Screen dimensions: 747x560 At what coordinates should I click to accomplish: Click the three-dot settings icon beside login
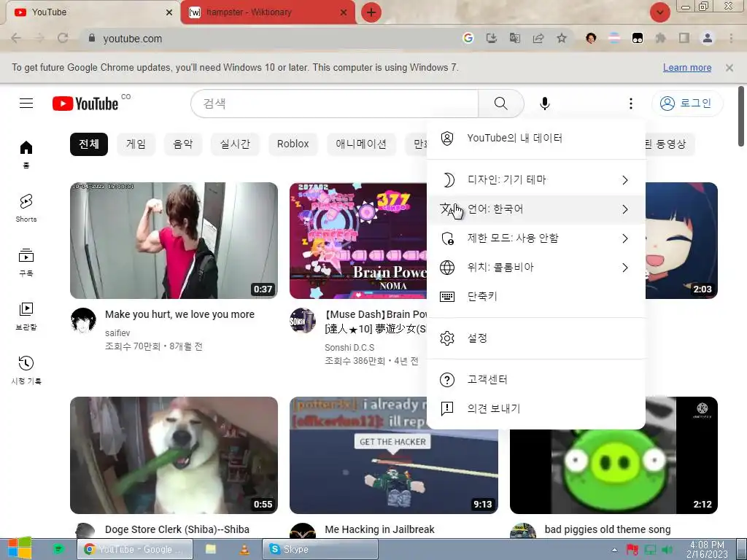pos(631,104)
